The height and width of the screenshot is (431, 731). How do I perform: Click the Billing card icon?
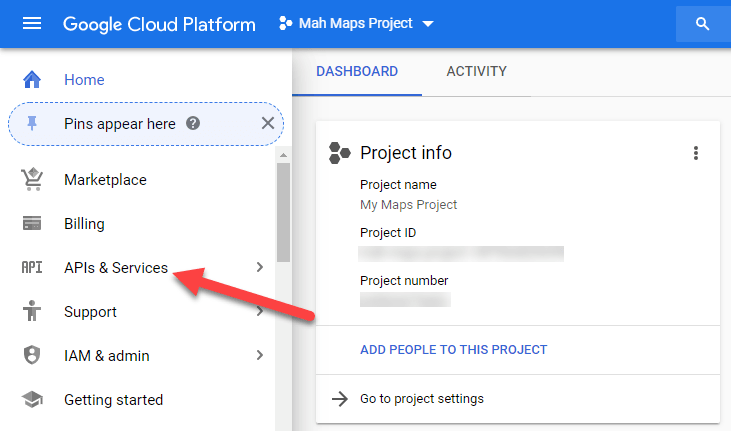coord(32,224)
